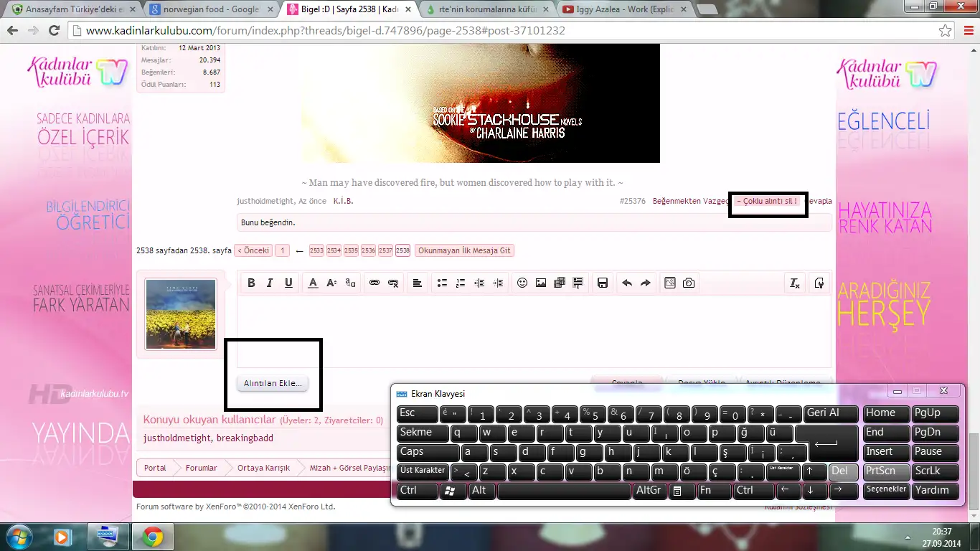
Task: Insert a link with the chain icon
Action: tap(374, 283)
